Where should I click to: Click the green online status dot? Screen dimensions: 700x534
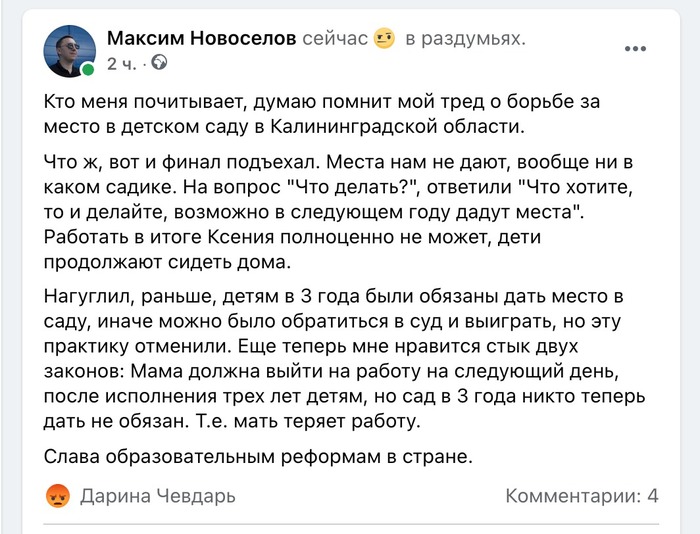tap(89, 70)
